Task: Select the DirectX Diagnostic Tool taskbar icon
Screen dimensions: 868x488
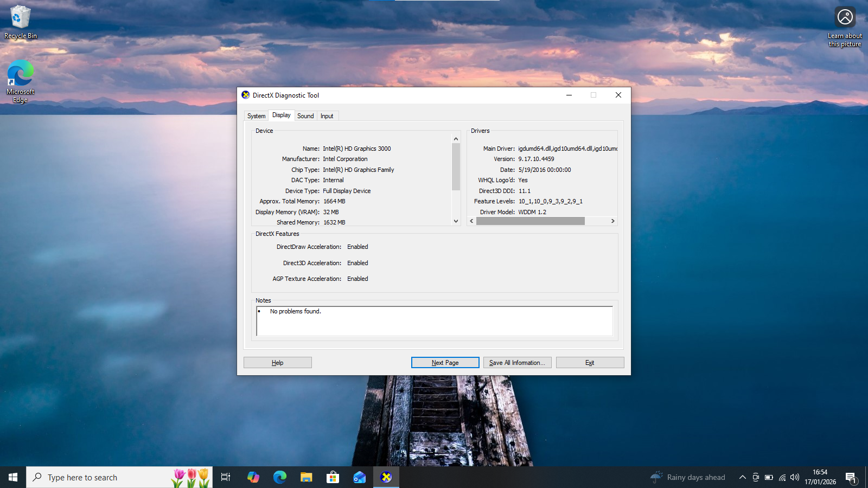Action: [x=386, y=477]
